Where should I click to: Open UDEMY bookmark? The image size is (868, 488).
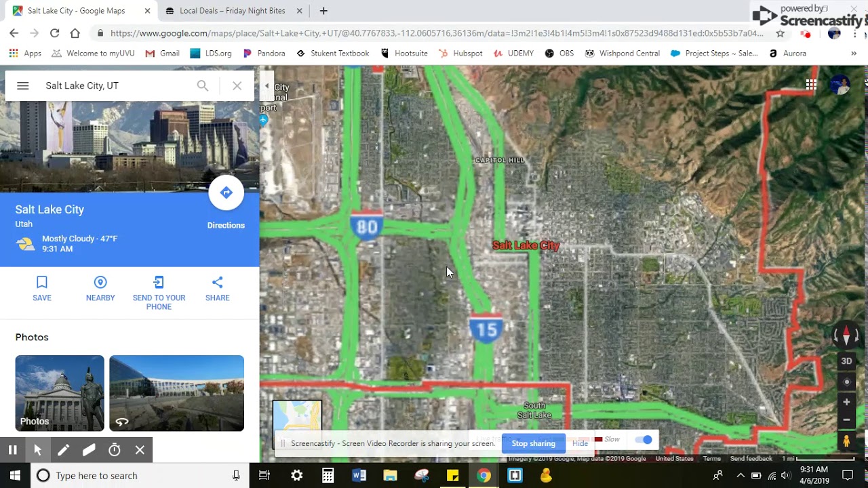(513, 54)
